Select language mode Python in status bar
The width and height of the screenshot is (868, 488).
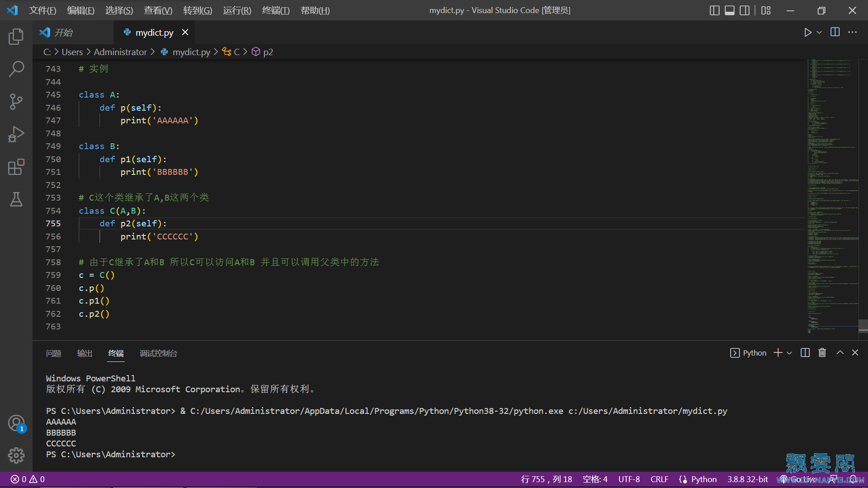click(x=703, y=479)
